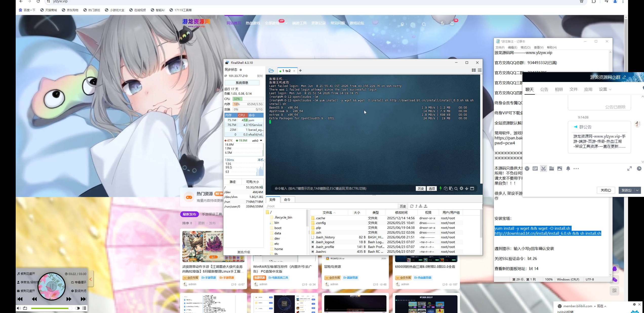Open the FinalShell connection manager folder icon
Image resolution: width=644 pixels, height=313 pixels.
(x=271, y=71)
